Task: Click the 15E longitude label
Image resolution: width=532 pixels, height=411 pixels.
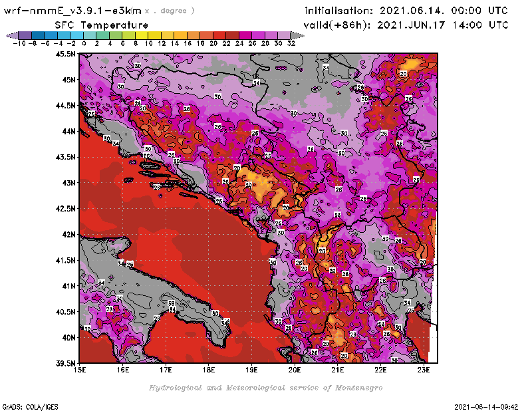Action: coord(80,370)
